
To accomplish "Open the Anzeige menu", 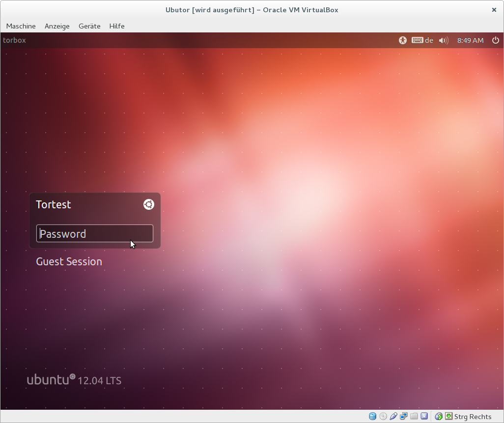I will [57, 26].
